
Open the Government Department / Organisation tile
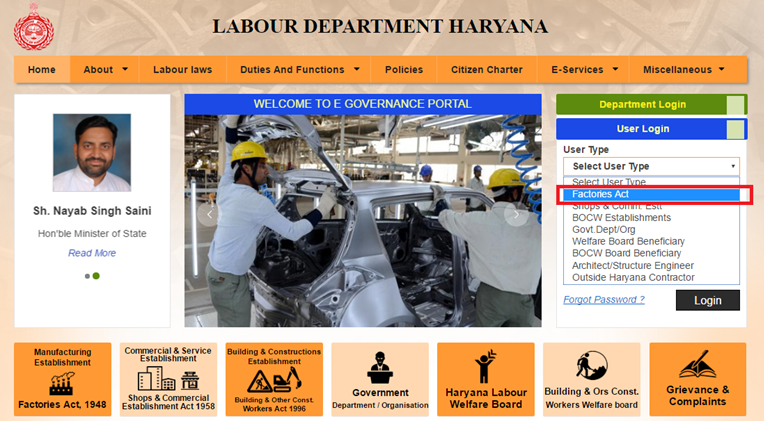(x=380, y=379)
